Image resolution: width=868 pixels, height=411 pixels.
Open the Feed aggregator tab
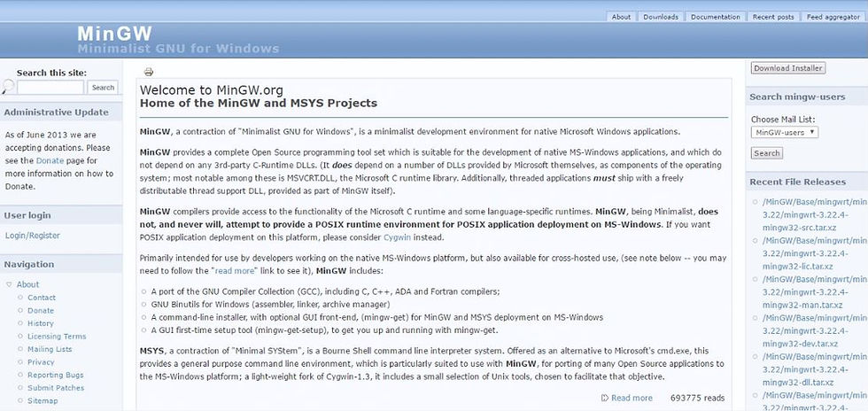tap(833, 17)
